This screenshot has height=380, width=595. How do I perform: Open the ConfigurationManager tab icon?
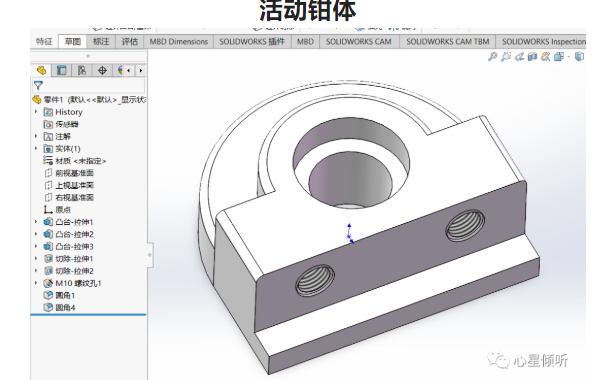click(x=82, y=70)
